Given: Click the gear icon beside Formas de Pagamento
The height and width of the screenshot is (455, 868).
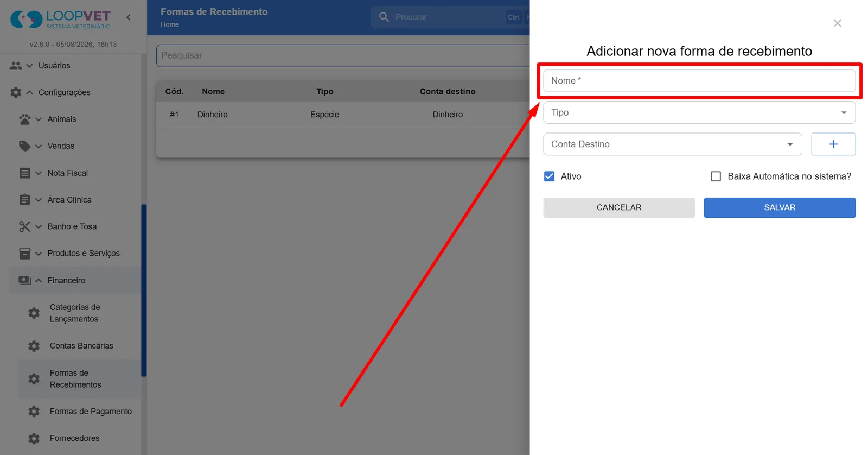Looking at the screenshot, I should pos(34,412).
